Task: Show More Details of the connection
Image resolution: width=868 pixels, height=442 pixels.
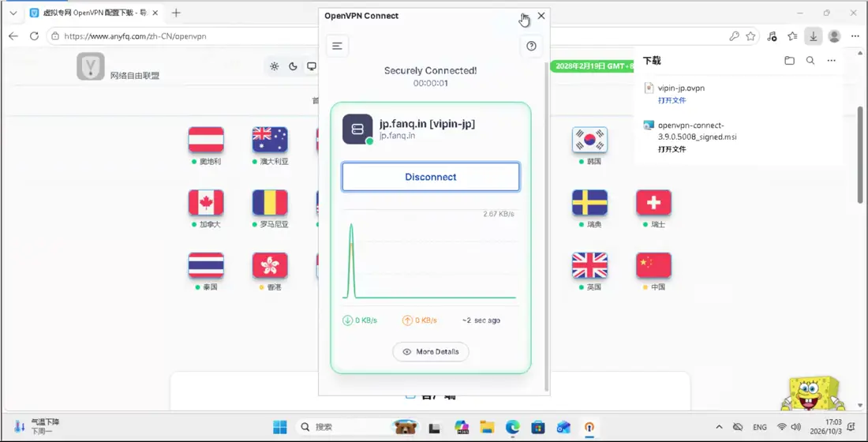Action: click(431, 352)
